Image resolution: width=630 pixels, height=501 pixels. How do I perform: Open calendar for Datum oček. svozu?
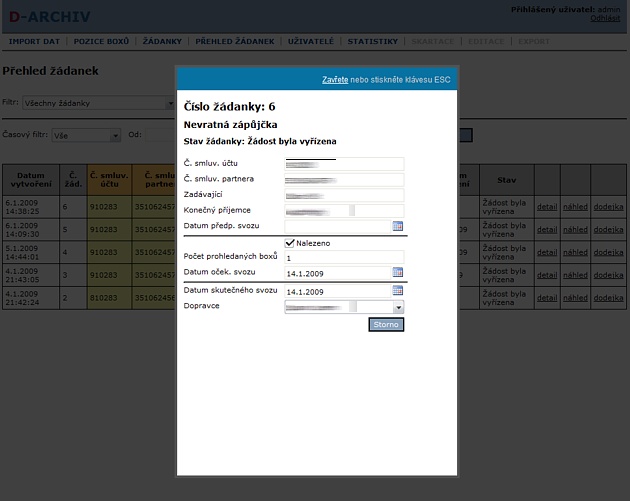397,272
